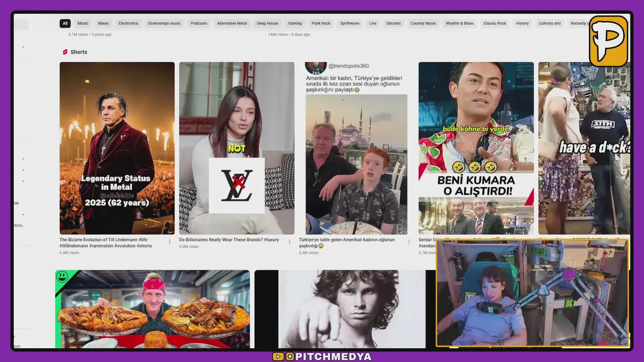The width and height of the screenshot is (644, 362).
Task: Open the Louis Vuitton billionaire short thumbnail
Action: (x=236, y=148)
